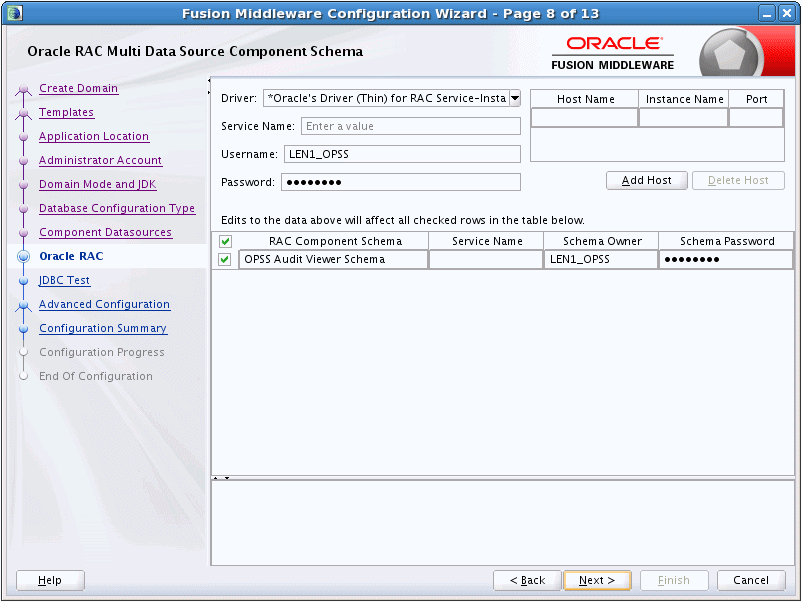Click the Schema Owner column header
Viewport: 802px width, 602px height.
click(x=602, y=241)
